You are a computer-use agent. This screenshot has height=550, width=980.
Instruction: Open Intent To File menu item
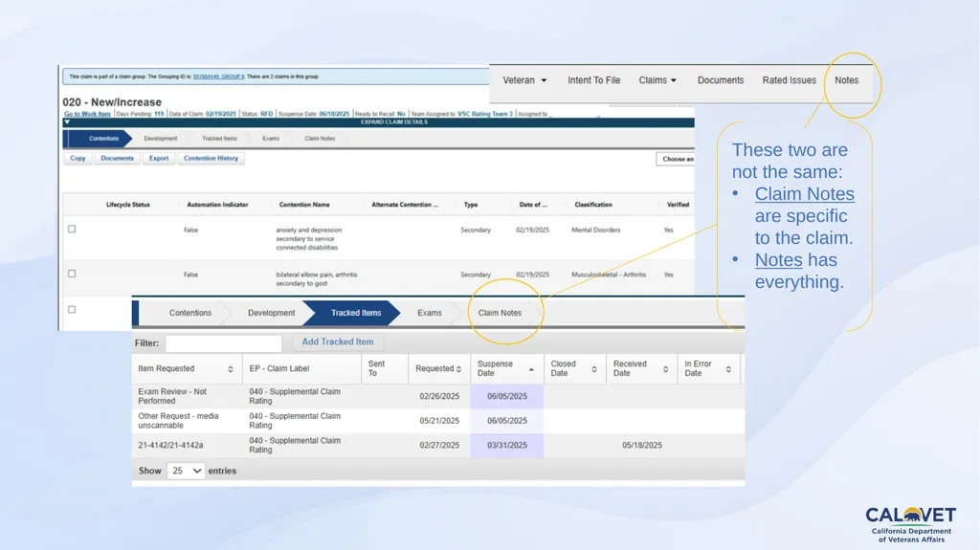coord(593,80)
